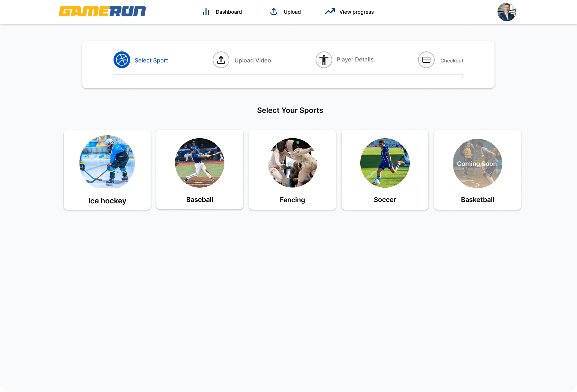Viewport: 577px width, 392px height.
Task: Choose the Fencing photo
Action: (x=293, y=163)
